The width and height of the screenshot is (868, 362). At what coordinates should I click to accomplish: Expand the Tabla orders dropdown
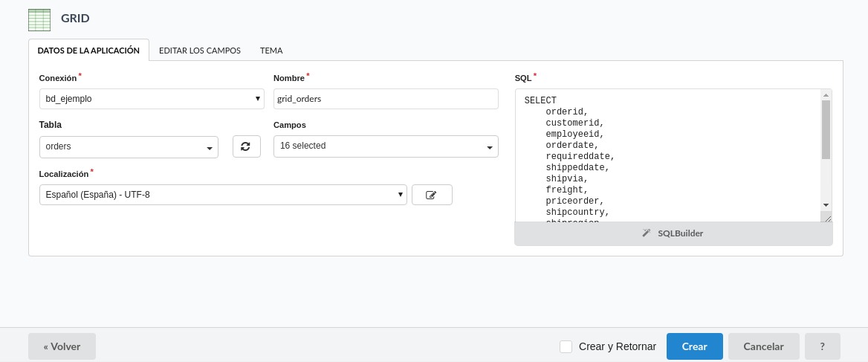129,147
